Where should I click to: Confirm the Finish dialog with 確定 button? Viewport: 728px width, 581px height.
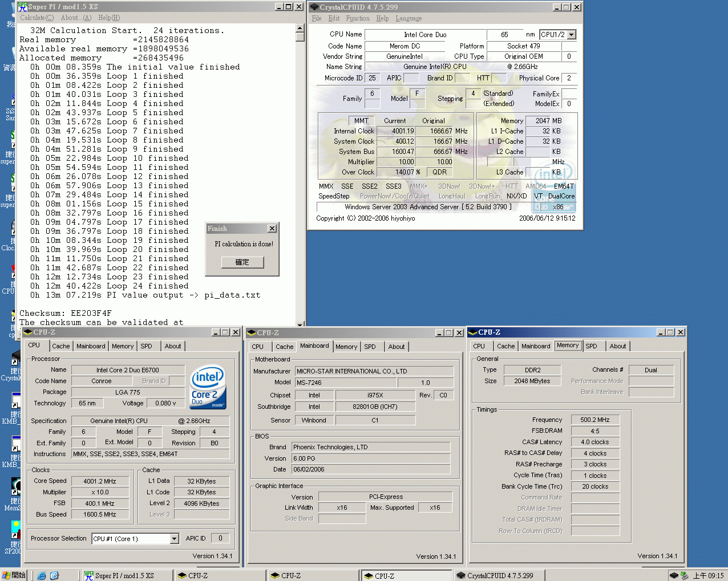coord(242,262)
